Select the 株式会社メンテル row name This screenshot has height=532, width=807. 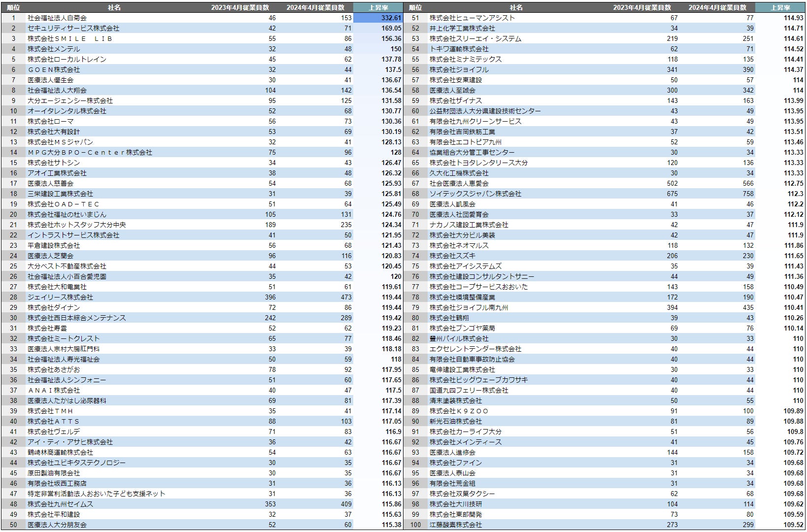click(x=54, y=49)
